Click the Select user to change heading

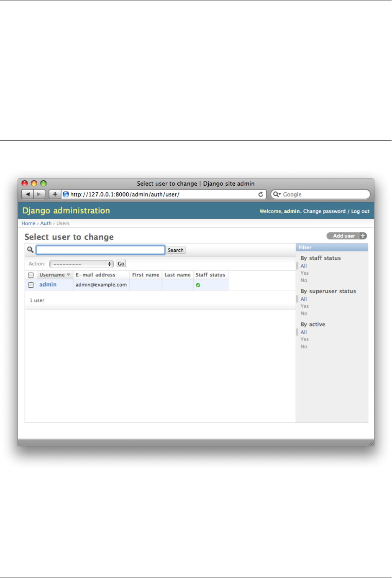(x=69, y=237)
